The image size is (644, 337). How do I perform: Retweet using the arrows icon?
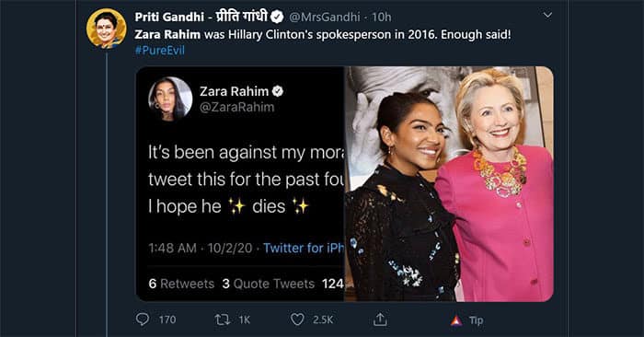click(x=223, y=320)
